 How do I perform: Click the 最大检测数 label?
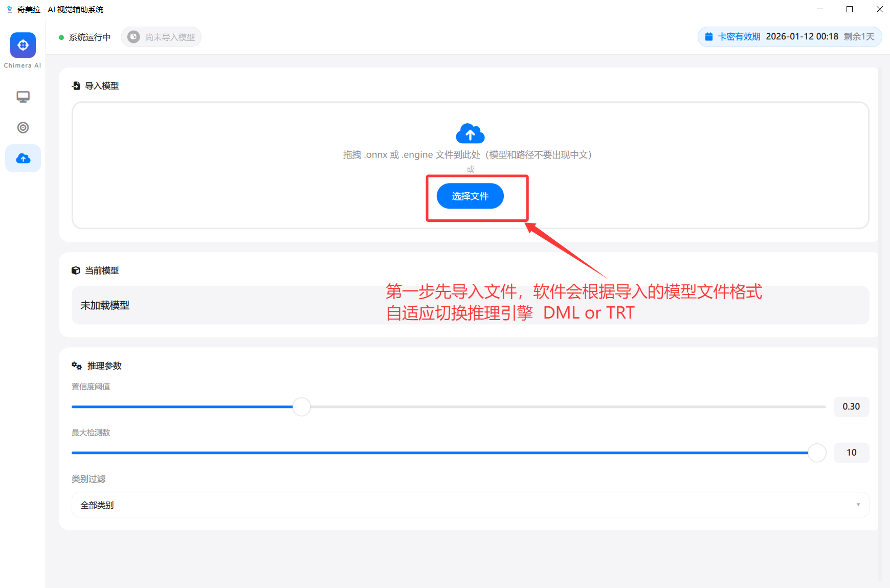click(91, 433)
